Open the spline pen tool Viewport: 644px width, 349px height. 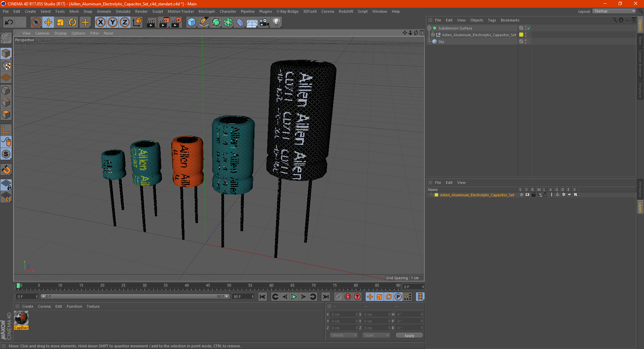click(204, 22)
